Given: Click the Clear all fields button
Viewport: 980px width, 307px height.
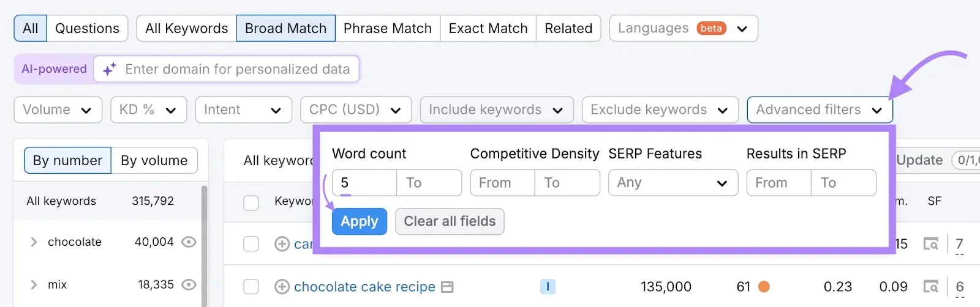Looking at the screenshot, I should click(450, 221).
